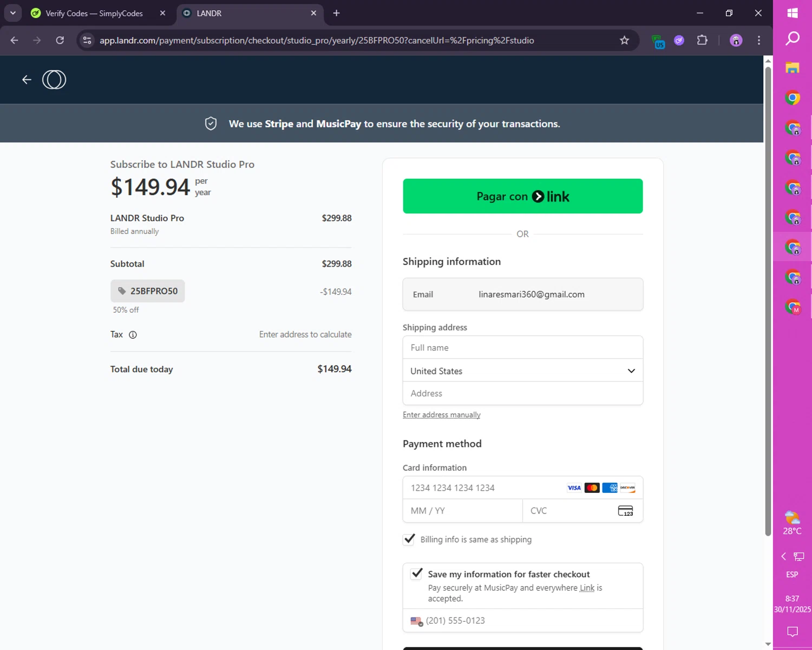The width and height of the screenshot is (812, 650).
Task: Open the tab search dropdown arrow
Action: pos(12,13)
